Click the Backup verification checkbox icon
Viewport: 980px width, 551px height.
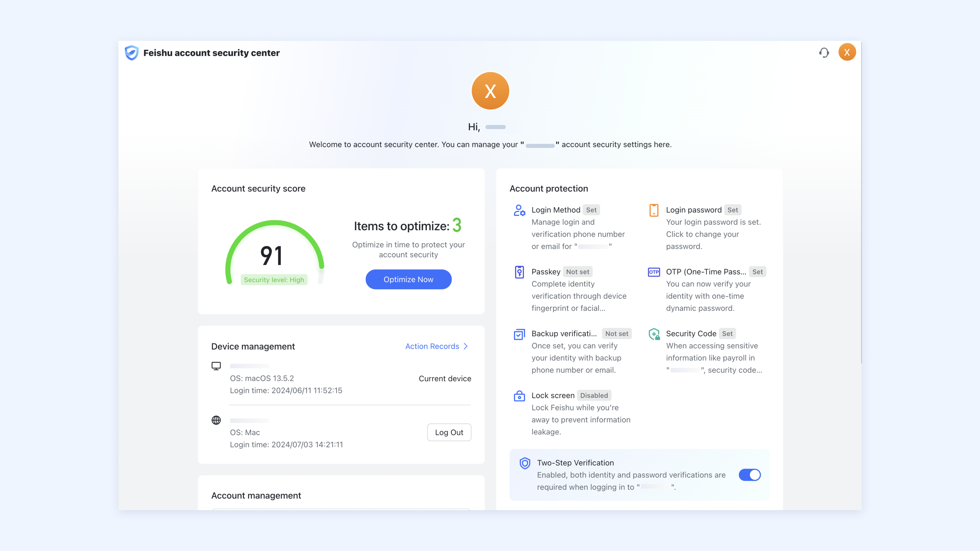[519, 334]
